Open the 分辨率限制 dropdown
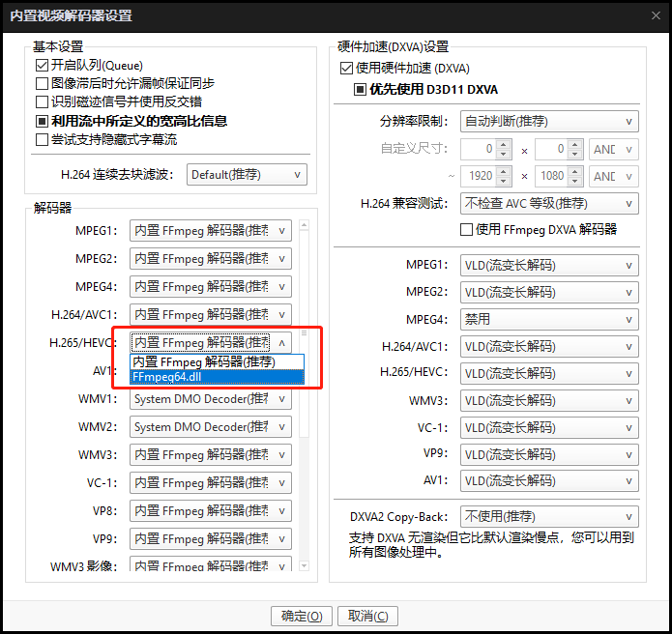 pyautogui.click(x=548, y=121)
